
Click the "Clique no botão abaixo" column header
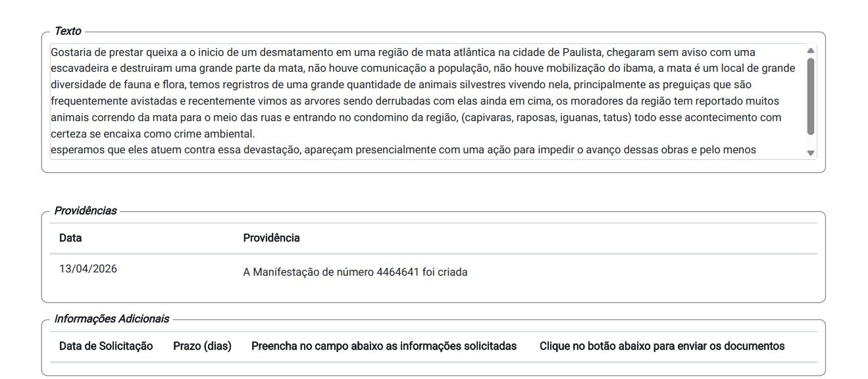(x=661, y=346)
